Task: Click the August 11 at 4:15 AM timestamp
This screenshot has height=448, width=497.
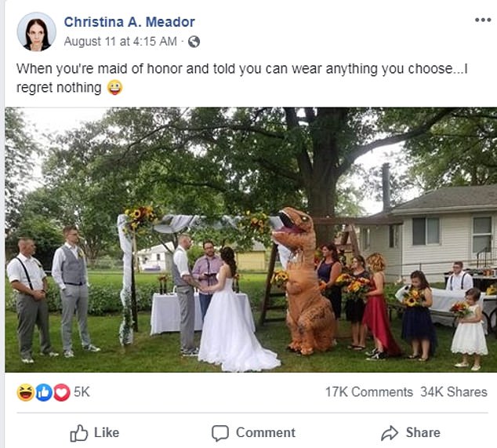Action: pyautogui.click(x=120, y=42)
